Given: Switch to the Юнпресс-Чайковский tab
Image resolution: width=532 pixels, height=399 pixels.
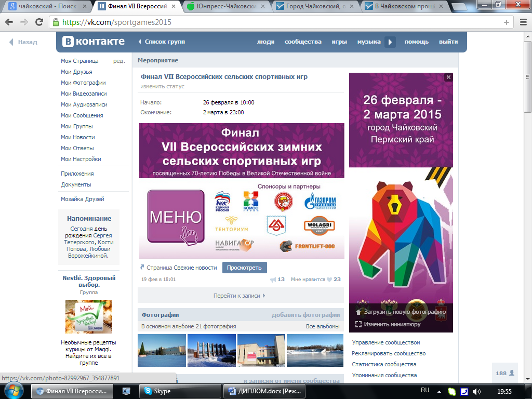Looking at the screenshot, I should tap(227, 6).
